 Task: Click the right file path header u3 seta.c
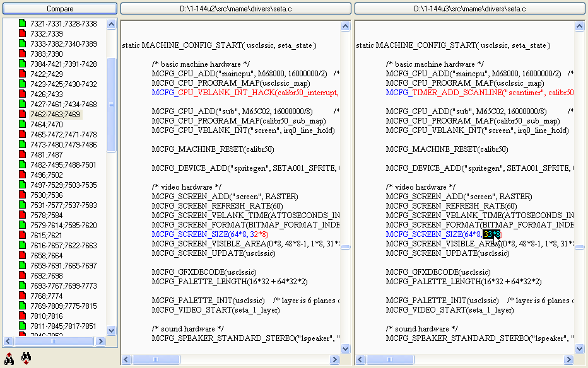[469, 9]
